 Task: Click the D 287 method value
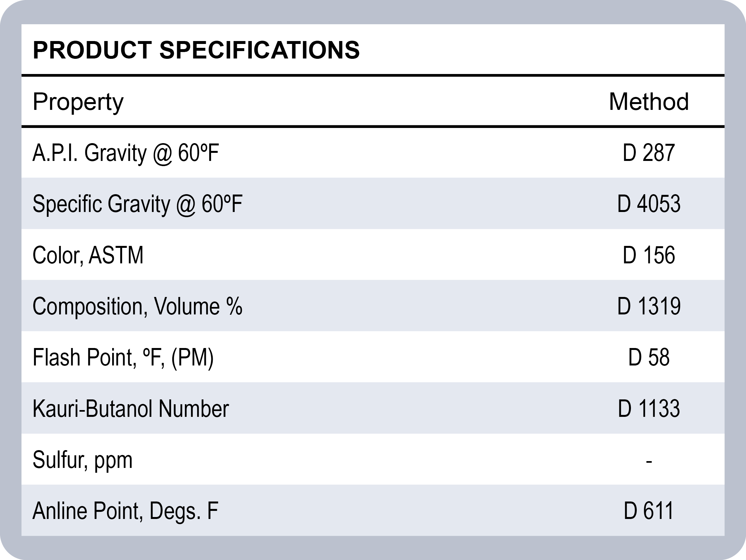pos(648,153)
